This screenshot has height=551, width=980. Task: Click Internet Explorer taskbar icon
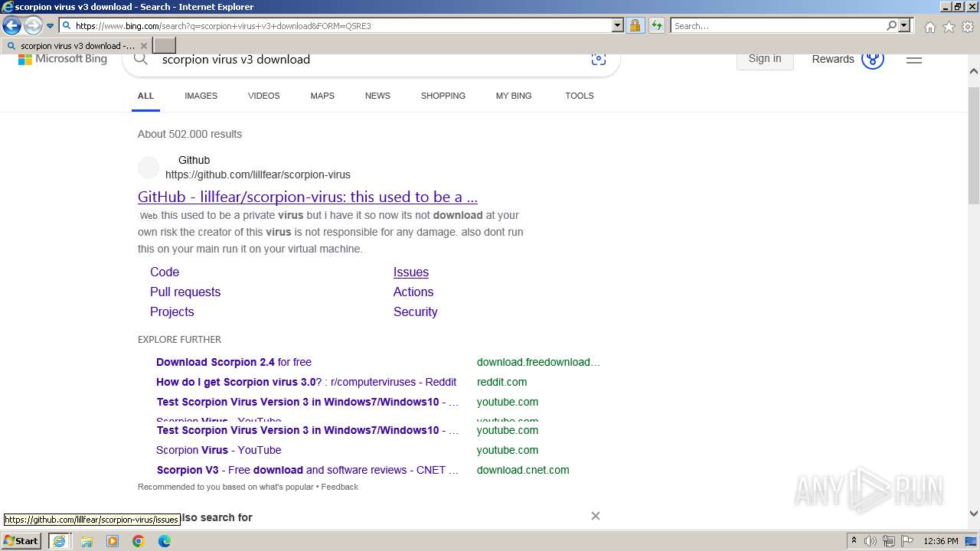(x=59, y=541)
